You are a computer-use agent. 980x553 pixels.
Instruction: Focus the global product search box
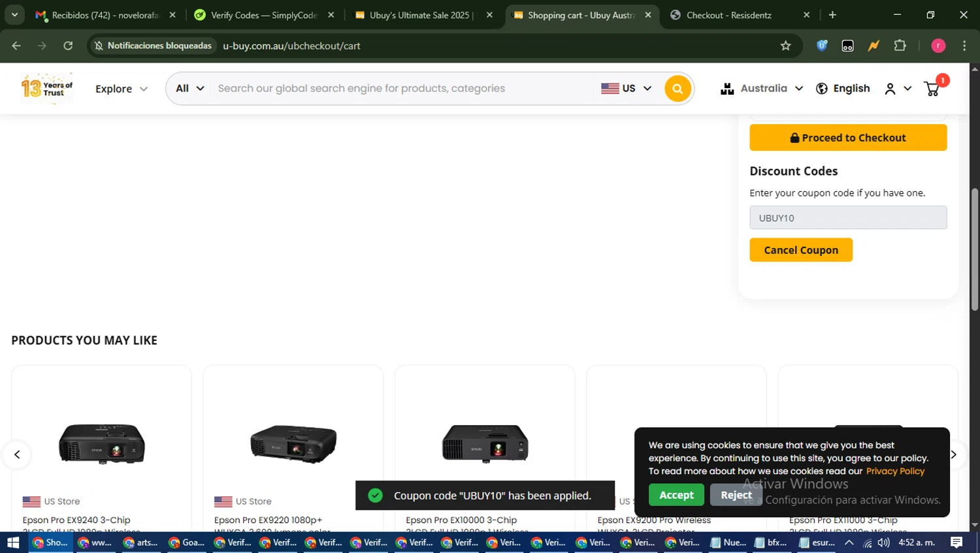click(x=401, y=88)
